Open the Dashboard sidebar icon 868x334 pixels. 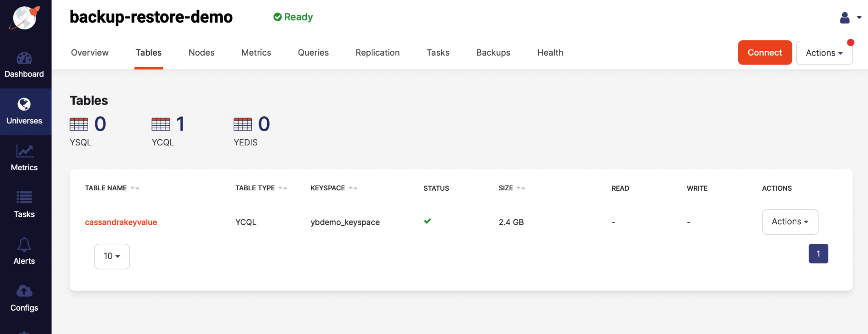(24, 58)
